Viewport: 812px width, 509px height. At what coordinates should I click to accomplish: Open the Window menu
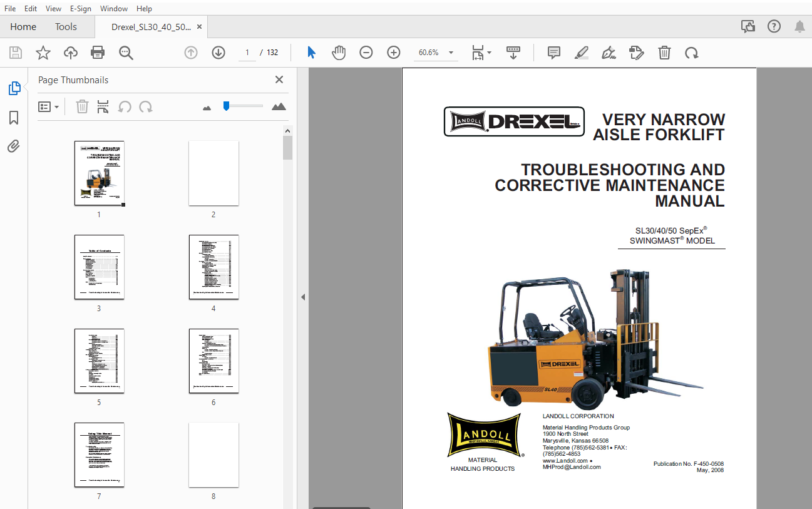click(x=114, y=9)
